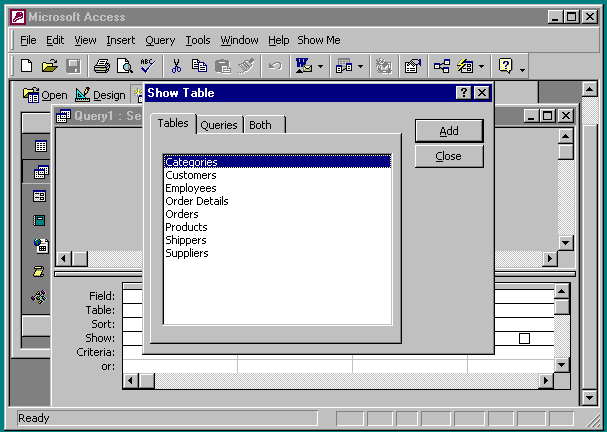This screenshot has height=432, width=607.
Task: Click the Criteria row cell in last column
Action: pos(511,352)
